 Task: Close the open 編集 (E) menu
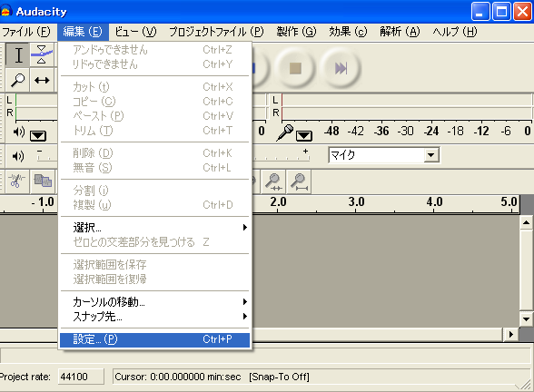click(83, 32)
